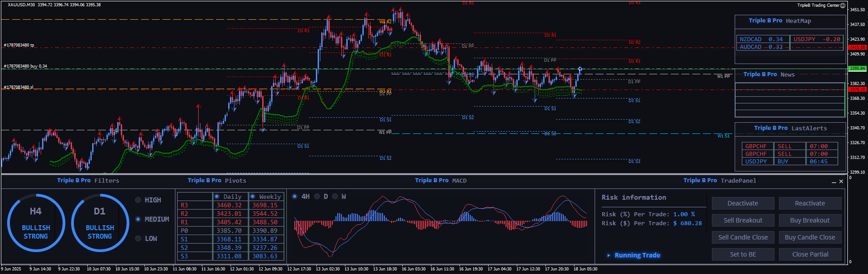Image resolution: width=868 pixels, height=274 pixels.
Task: Switch MACD to the D timeframe
Action: pyautogui.click(x=317, y=197)
